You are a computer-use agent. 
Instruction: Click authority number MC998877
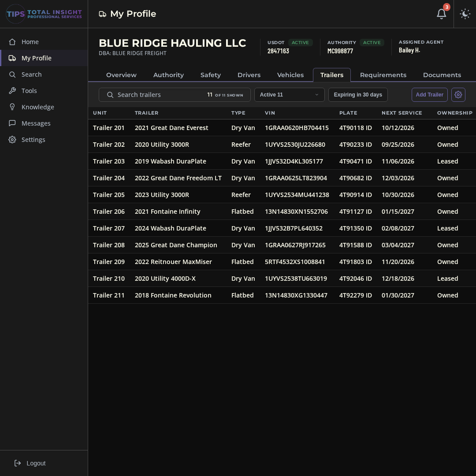(340, 51)
